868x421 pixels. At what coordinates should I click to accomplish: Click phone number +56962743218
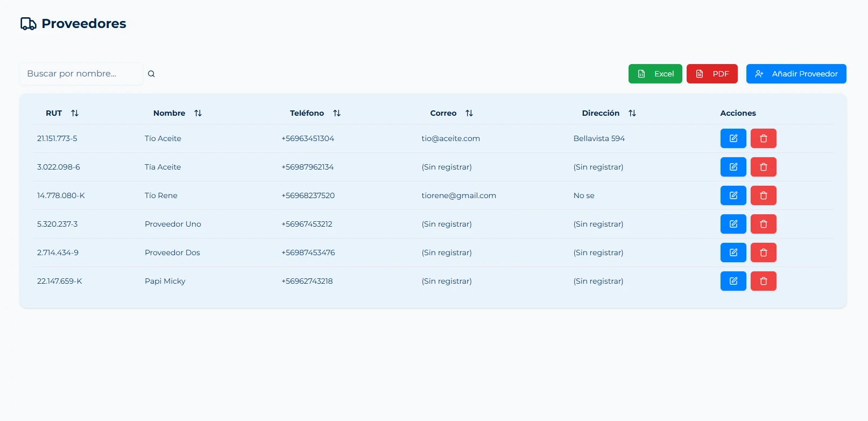(x=307, y=281)
